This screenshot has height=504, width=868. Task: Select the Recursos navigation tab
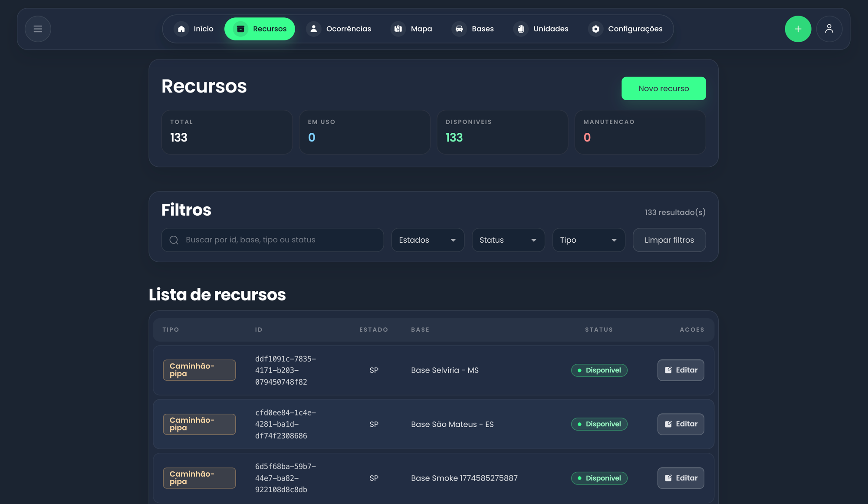coord(260,29)
